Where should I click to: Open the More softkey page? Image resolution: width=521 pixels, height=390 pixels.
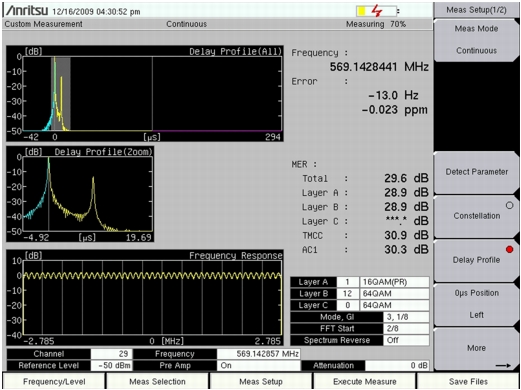point(476,348)
